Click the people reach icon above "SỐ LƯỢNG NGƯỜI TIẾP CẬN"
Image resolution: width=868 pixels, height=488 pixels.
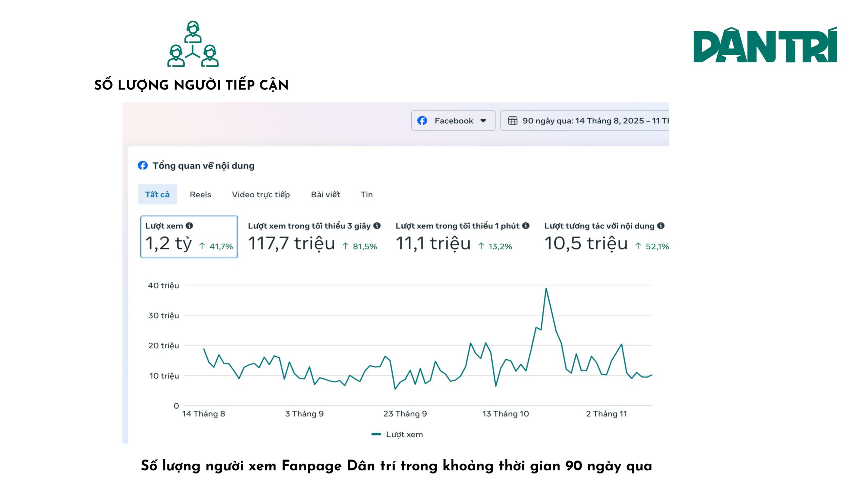(194, 44)
